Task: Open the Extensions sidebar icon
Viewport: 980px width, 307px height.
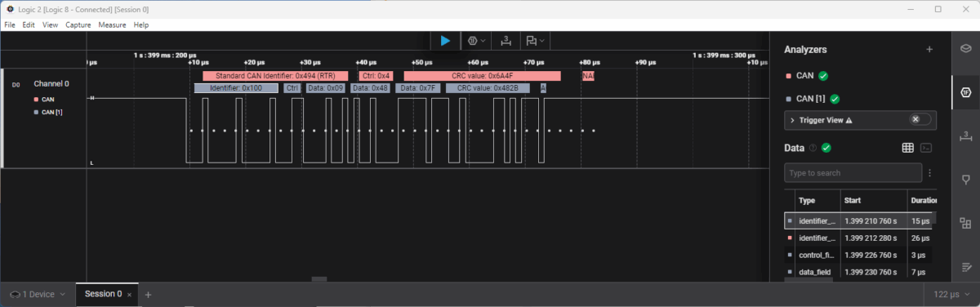Action: coord(966,223)
